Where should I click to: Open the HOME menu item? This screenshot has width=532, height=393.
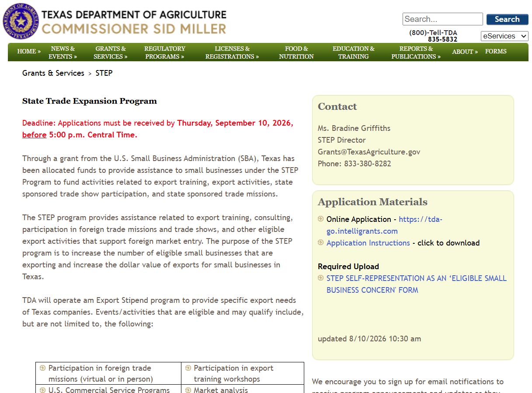click(x=29, y=52)
